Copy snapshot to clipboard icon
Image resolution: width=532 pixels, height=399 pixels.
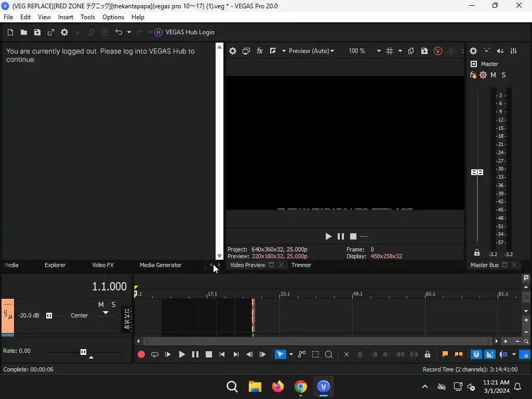411,51
